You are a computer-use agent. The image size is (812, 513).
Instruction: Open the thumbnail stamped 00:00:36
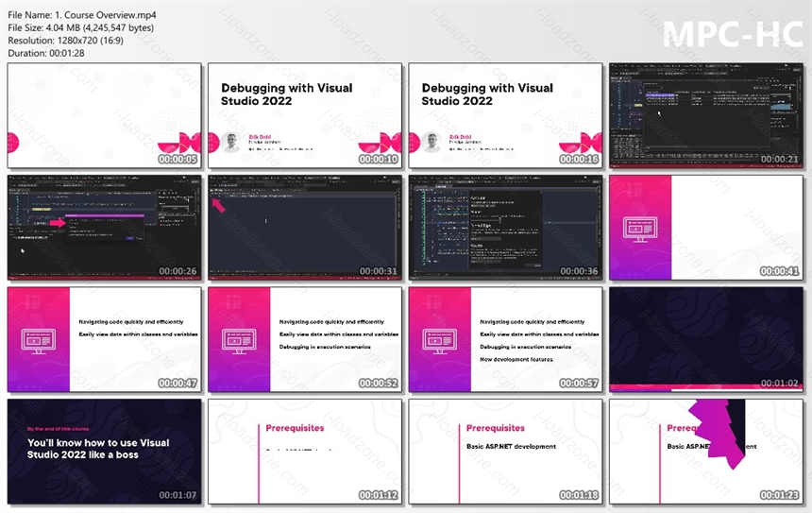point(505,228)
